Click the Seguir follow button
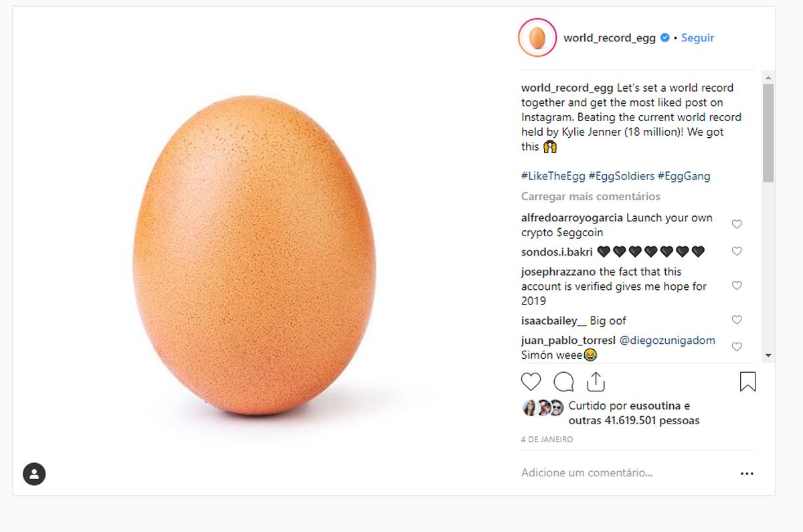803x532 pixels. coord(697,38)
